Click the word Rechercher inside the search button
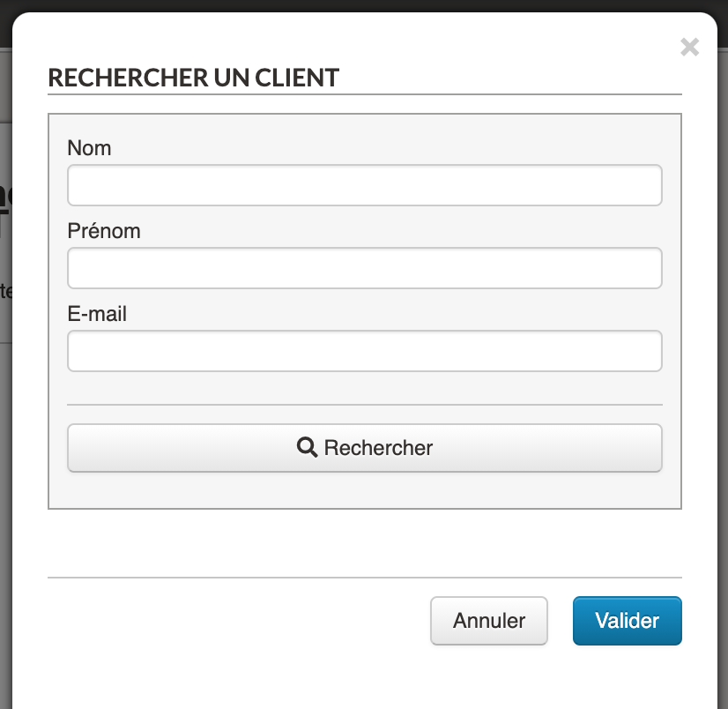The image size is (728, 709). pyautogui.click(x=378, y=448)
